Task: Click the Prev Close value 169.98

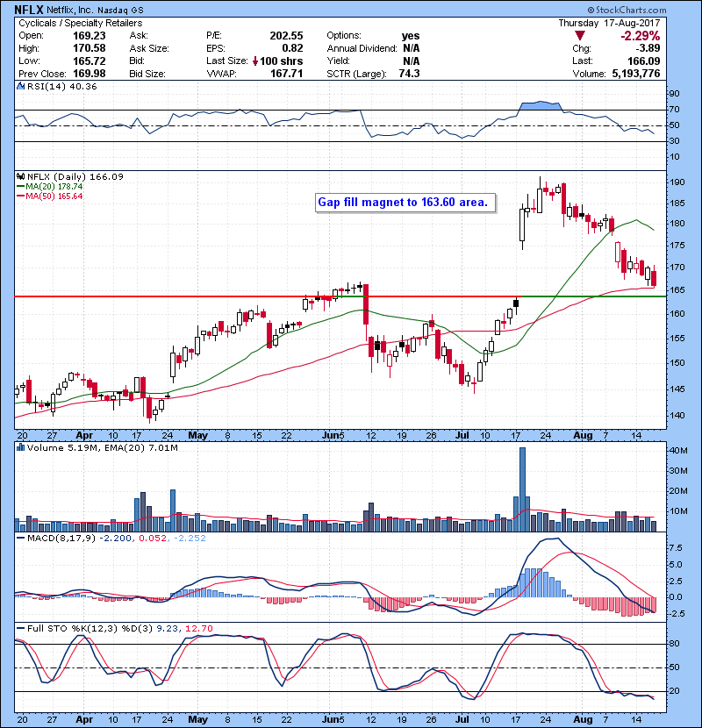Action: coord(90,74)
